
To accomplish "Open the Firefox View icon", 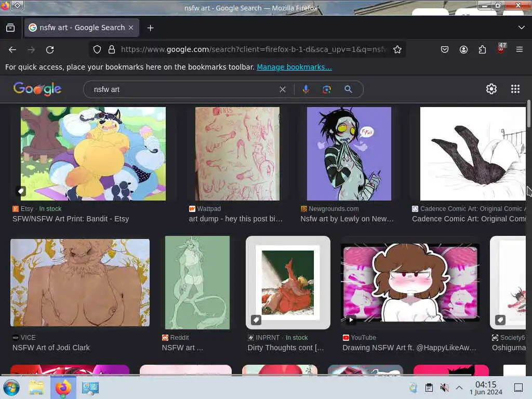I will pos(10,28).
